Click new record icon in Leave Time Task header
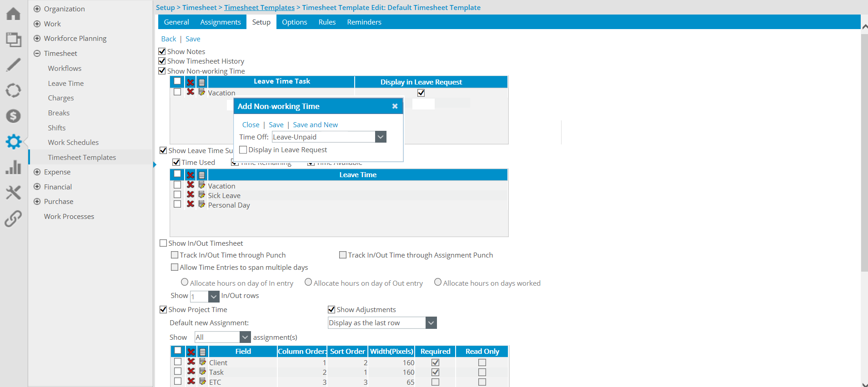Viewport: 868px width, 387px height. point(201,82)
